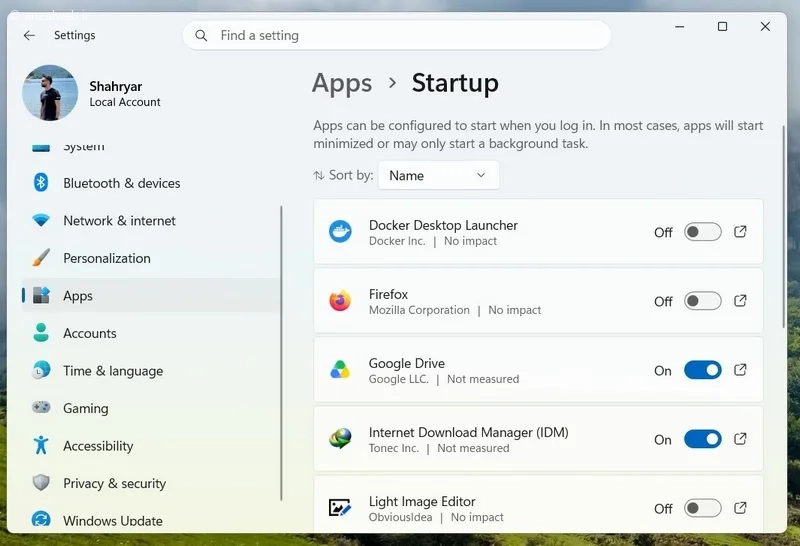
Task: Click the Docker Desktop Launcher name text
Action: point(443,225)
